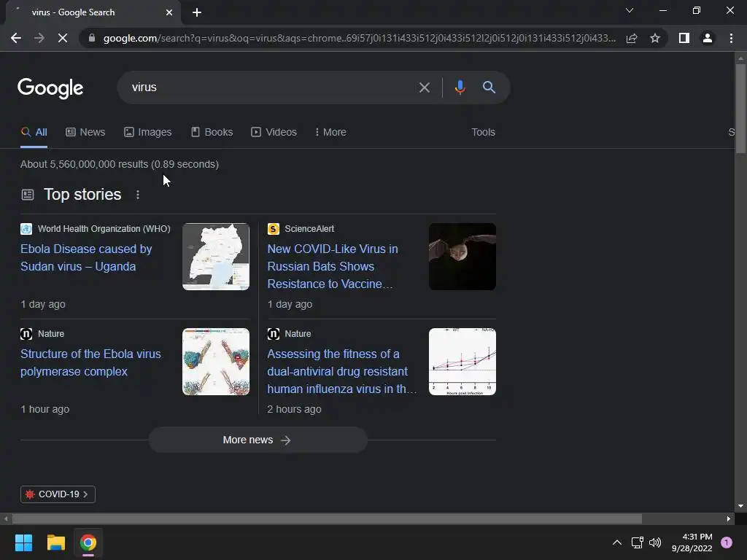The width and height of the screenshot is (747, 560).
Task: Click the results count text
Action: [x=120, y=164]
